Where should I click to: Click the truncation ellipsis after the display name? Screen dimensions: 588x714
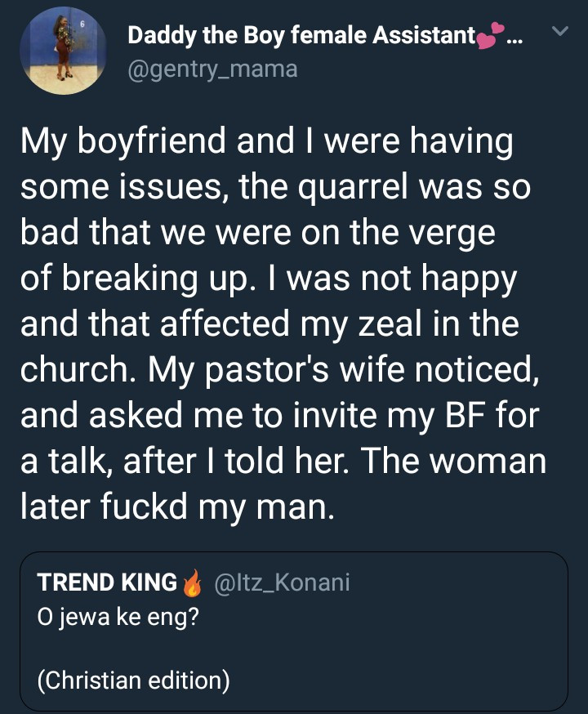pos(514,38)
